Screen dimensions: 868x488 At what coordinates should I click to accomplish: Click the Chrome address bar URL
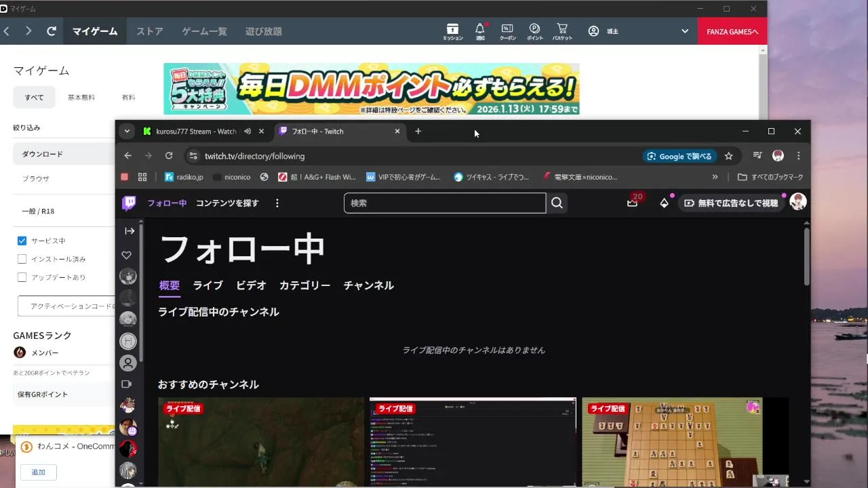(255, 156)
